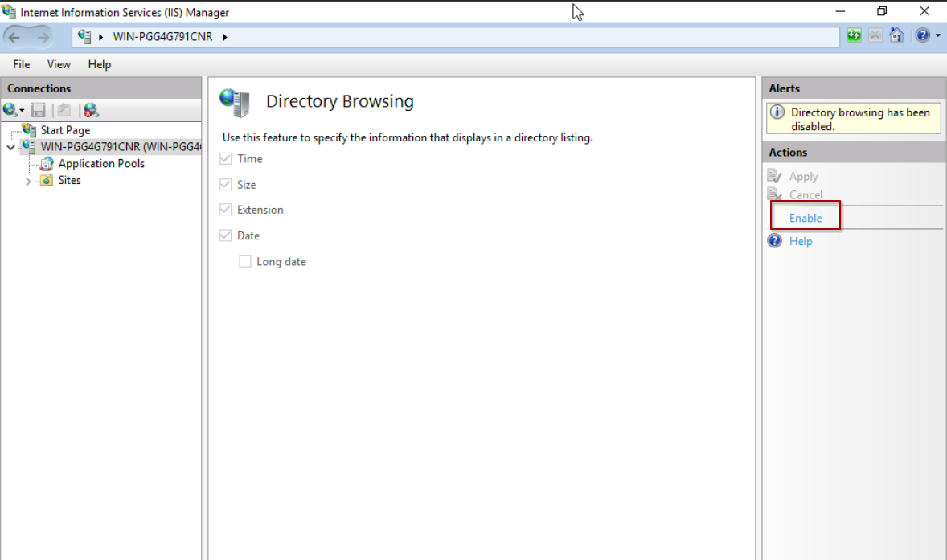This screenshot has width=947, height=560.
Task: Click the Create New Connection globe icon
Action: (10, 110)
